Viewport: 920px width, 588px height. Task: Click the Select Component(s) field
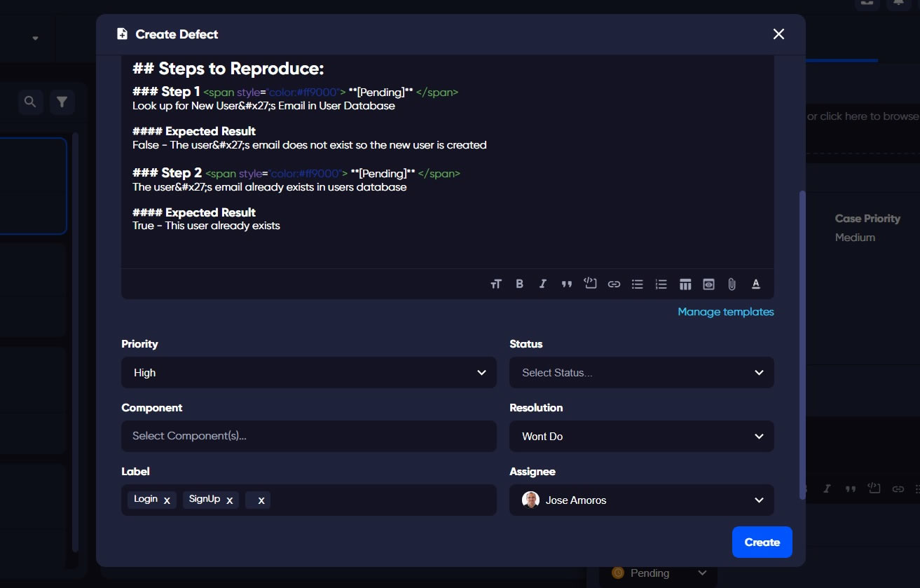(x=309, y=436)
